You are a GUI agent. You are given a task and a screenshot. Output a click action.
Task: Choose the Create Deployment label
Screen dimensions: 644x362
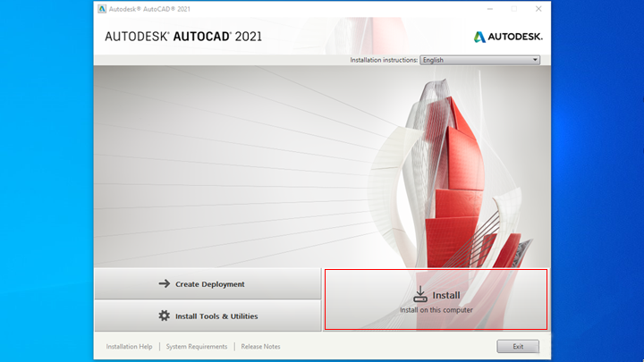(209, 284)
